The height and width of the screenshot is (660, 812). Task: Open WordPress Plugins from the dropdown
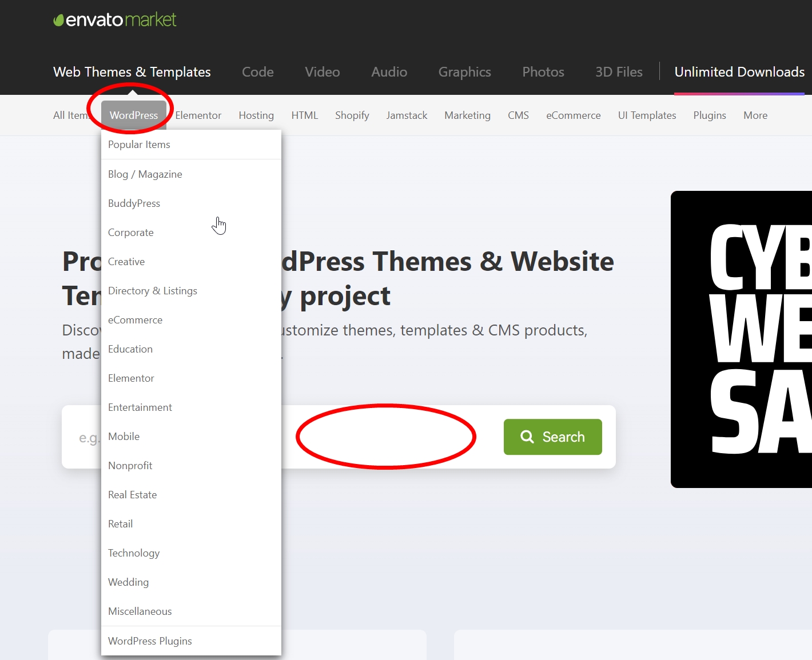[x=191, y=641]
